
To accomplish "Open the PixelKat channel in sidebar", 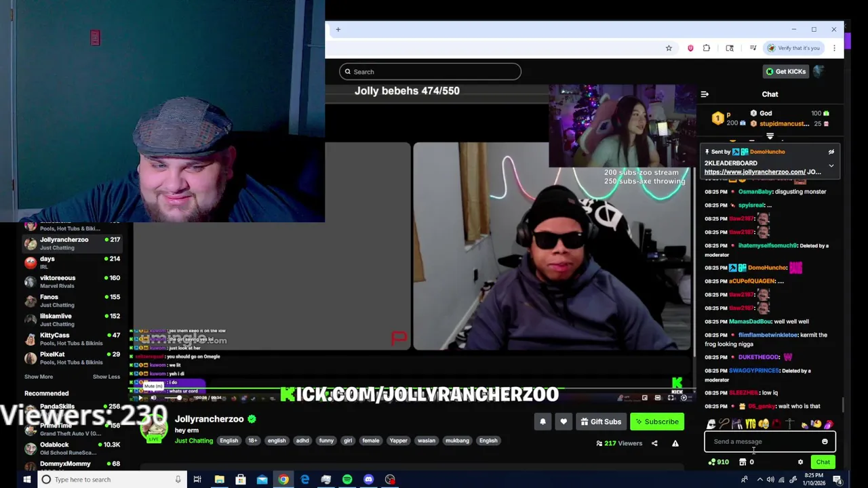I will coord(72,358).
